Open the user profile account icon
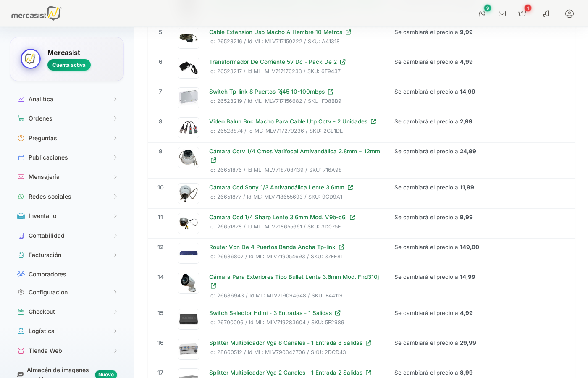Image resolution: width=588 pixels, height=378 pixels. [x=570, y=13]
